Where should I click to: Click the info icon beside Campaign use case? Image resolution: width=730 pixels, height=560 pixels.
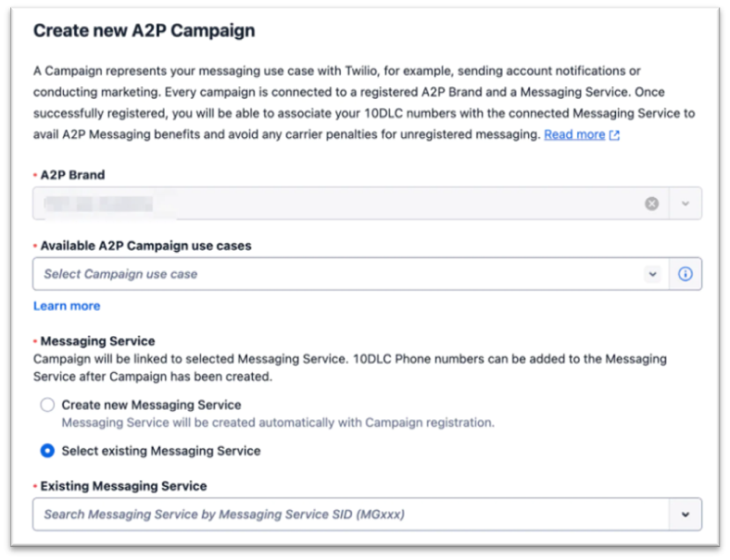click(686, 274)
